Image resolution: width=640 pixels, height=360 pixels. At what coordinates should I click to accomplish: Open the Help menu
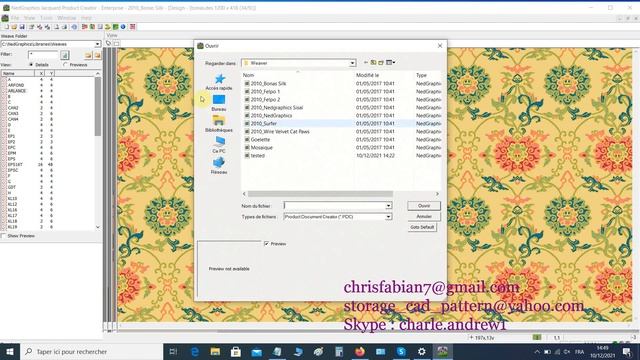[x=86, y=18]
